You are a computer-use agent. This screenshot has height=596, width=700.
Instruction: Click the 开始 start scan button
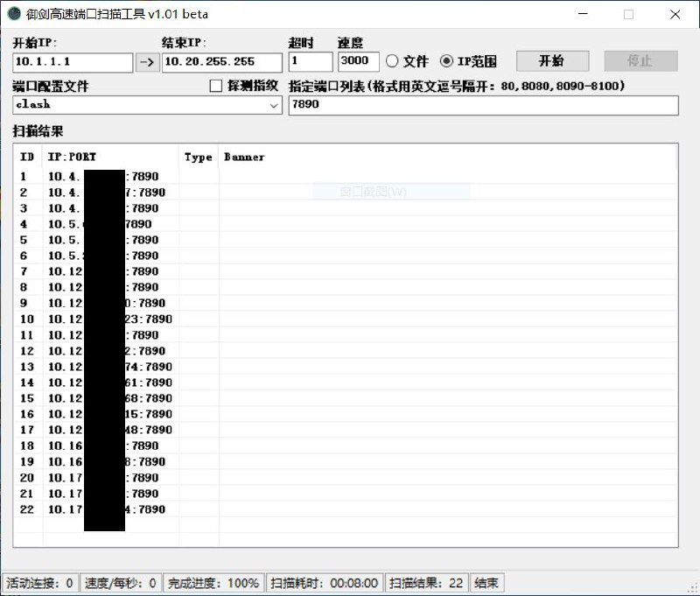[x=552, y=60]
